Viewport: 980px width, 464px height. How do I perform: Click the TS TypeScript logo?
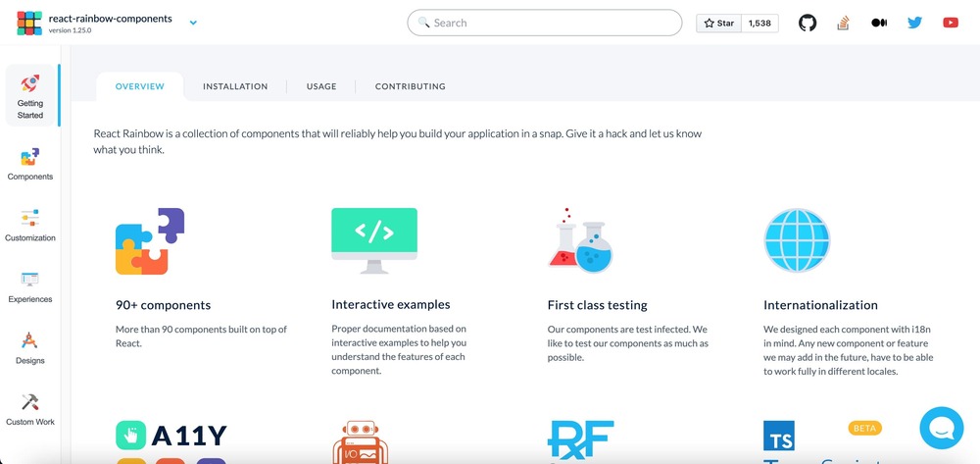779,436
